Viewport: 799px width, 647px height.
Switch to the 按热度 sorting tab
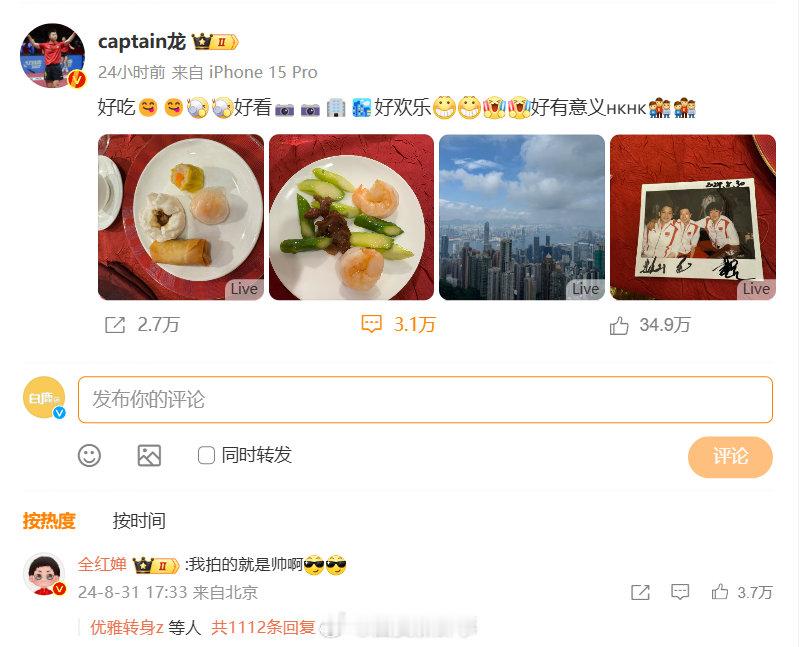[x=49, y=521]
